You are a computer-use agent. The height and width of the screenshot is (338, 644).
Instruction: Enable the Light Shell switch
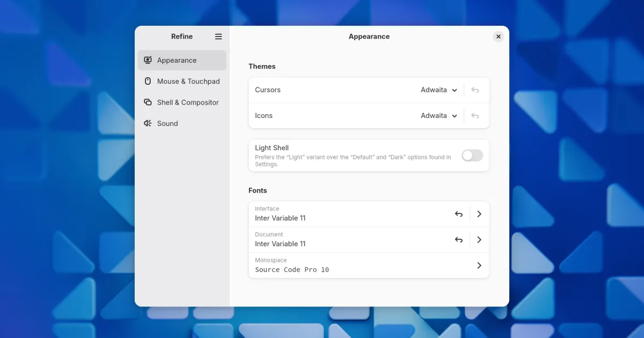[x=472, y=156]
